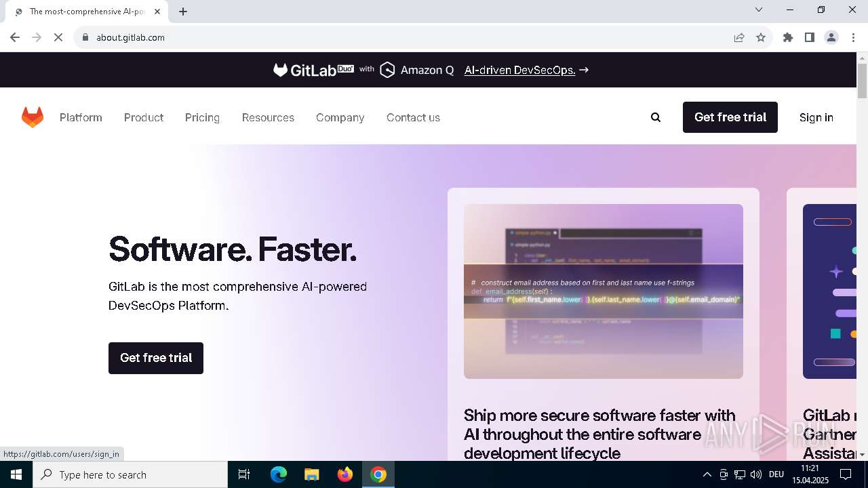Select the GitLab browser tab
This screenshot has width=868, height=488.
(87, 12)
